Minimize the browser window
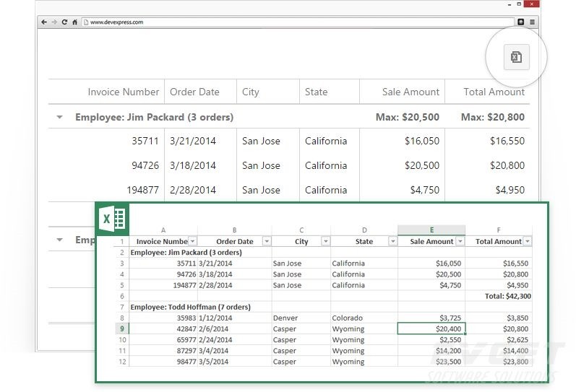Viewport: 576px width, 392px height. click(510, 4)
